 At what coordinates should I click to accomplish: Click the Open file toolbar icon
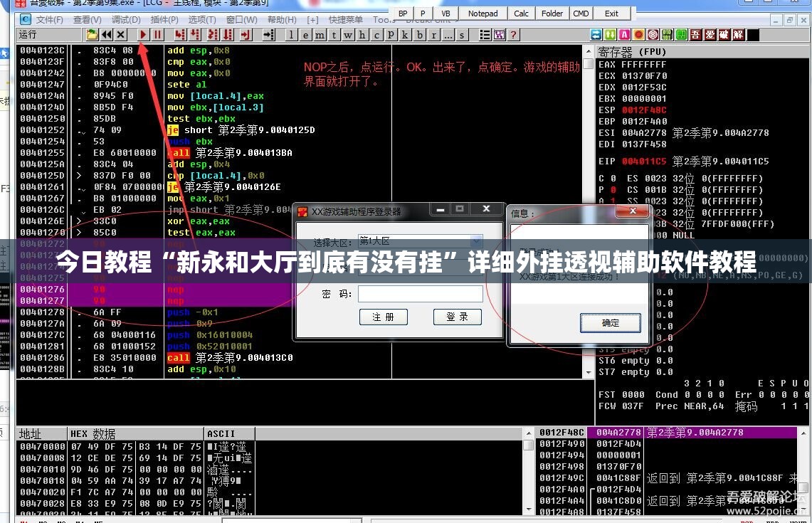click(93, 35)
